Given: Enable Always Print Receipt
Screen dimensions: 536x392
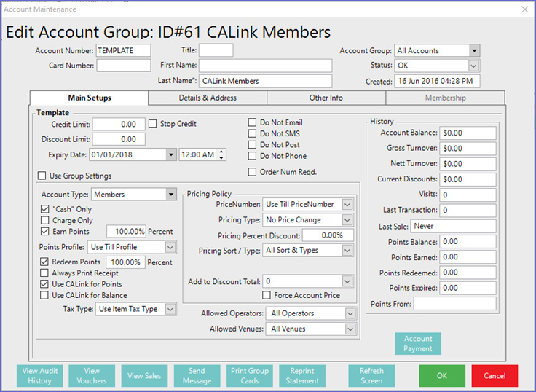Looking at the screenshot, I should pyautogui.click(x=44, y=273).
